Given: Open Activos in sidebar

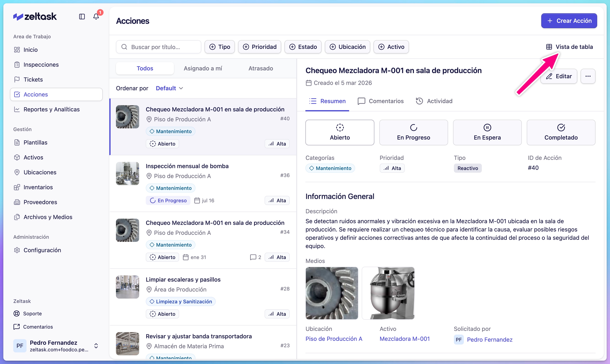Looking at the screenshot, I should click(x=56, y=158).
